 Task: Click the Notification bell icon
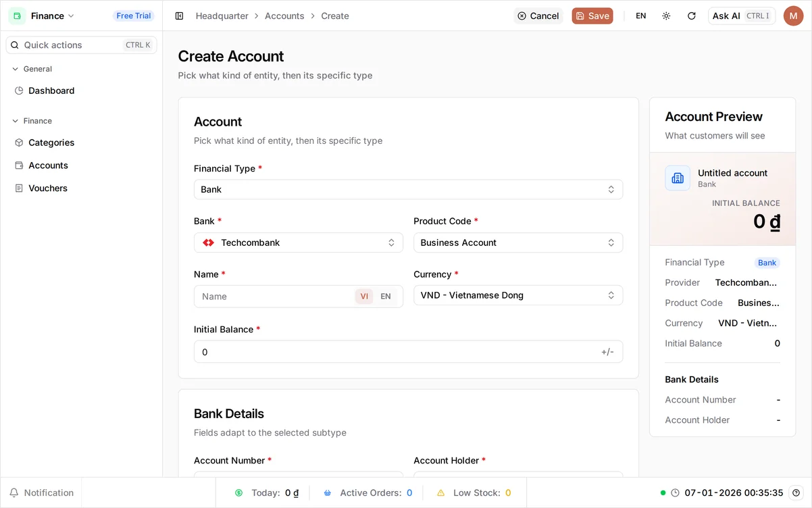click(14, 493)
